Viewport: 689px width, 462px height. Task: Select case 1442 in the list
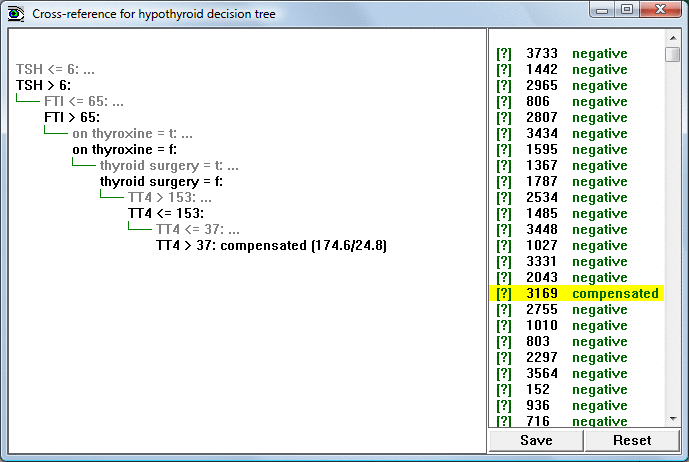click(x=577, y=69)
